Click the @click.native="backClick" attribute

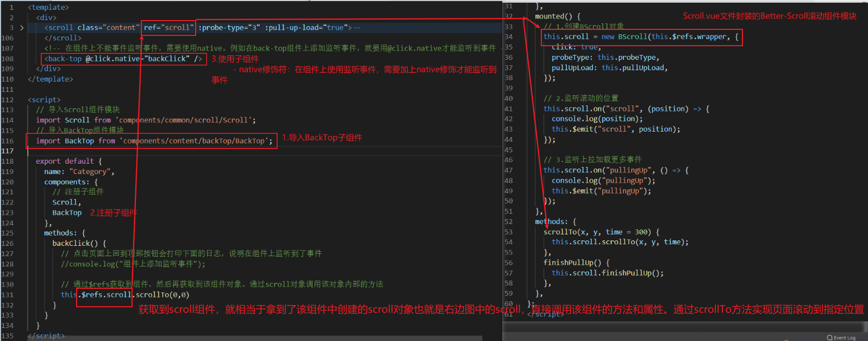click(138, 59)
